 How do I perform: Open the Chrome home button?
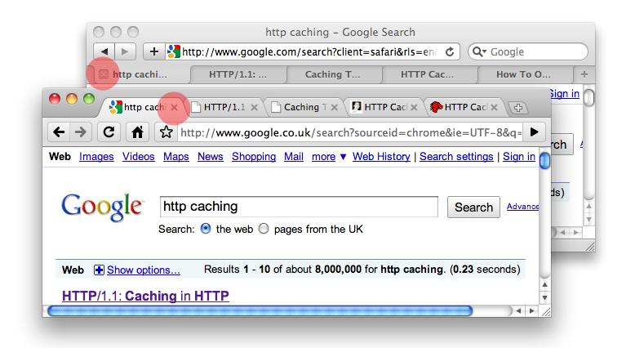tap(137, 132)
